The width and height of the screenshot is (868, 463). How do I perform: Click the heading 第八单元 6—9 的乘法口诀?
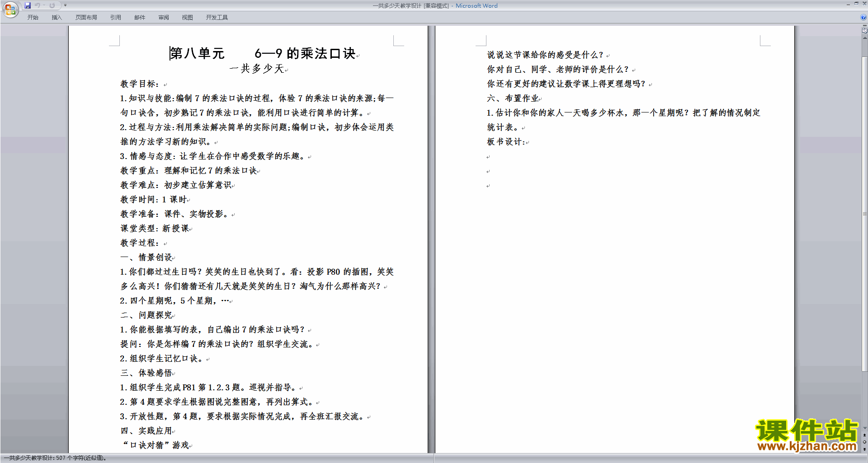(x=263, y=53)
